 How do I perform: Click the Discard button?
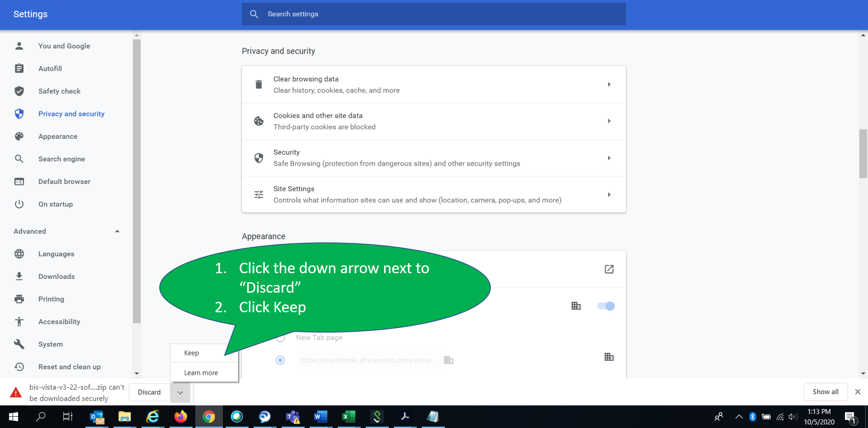point(149,392)
